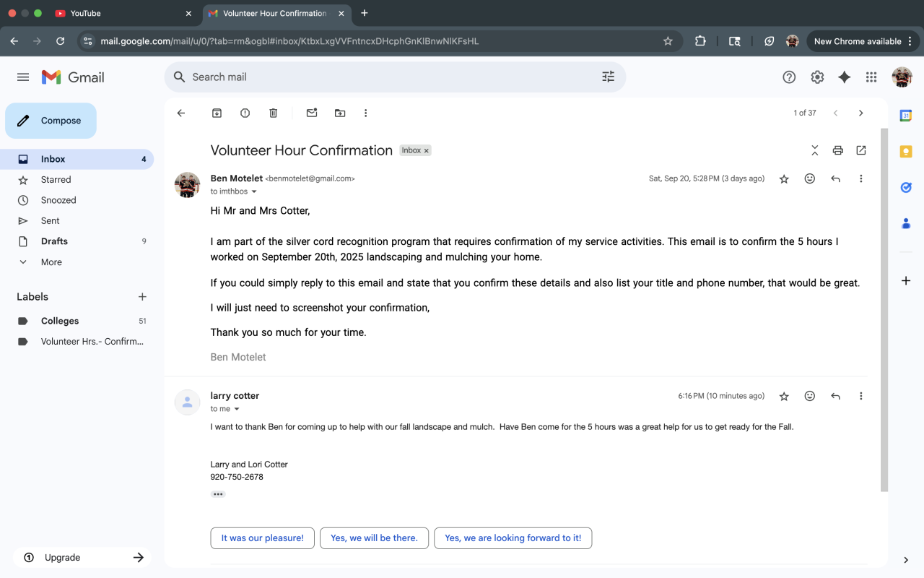Delete the conversation with trash icon

click(273, 113)
